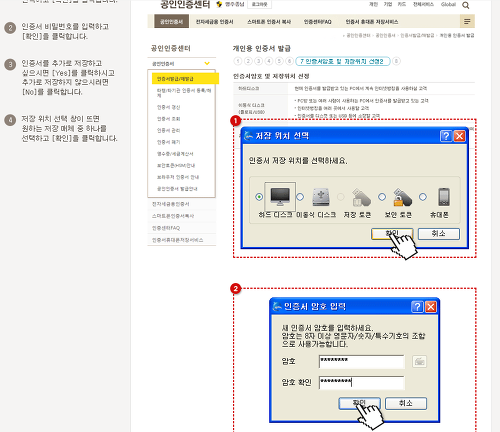Confirm with 확인 in 저장 위치 선택 dialog

pyautogui.click(x=392, y=234)
